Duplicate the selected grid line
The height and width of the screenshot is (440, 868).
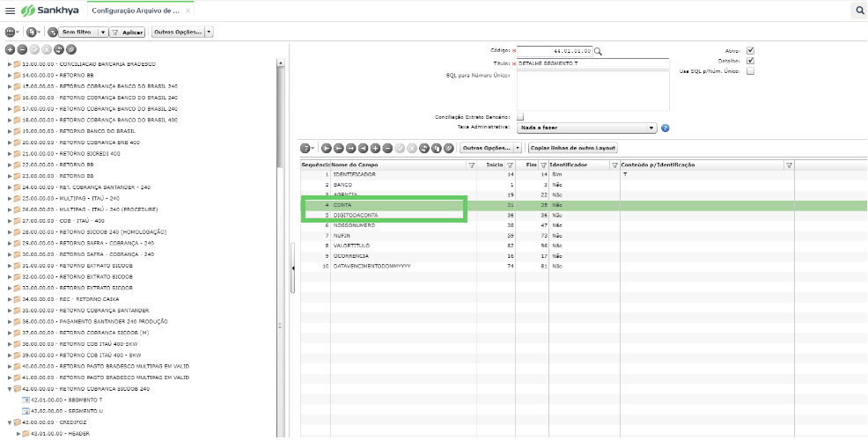(x=437, y=149)
